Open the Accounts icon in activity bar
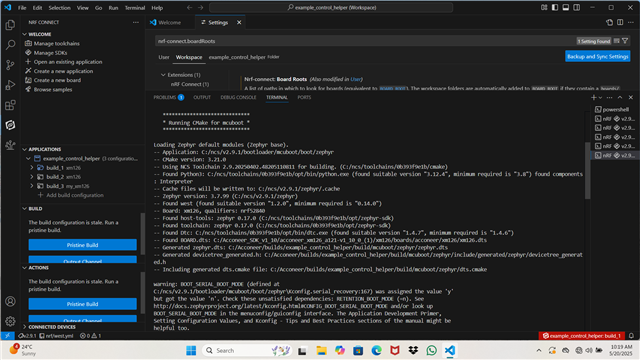Viewport: 640px width, 360px height. tap(10, 301)
